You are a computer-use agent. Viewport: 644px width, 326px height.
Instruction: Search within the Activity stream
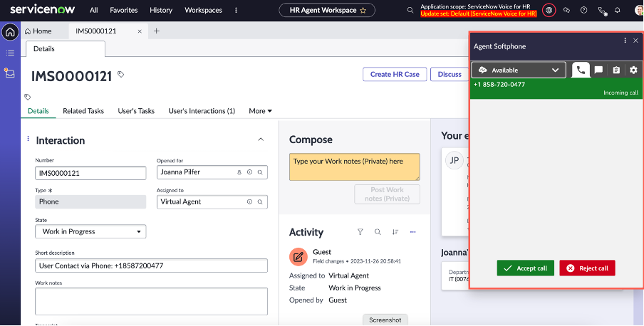(378, 232)
